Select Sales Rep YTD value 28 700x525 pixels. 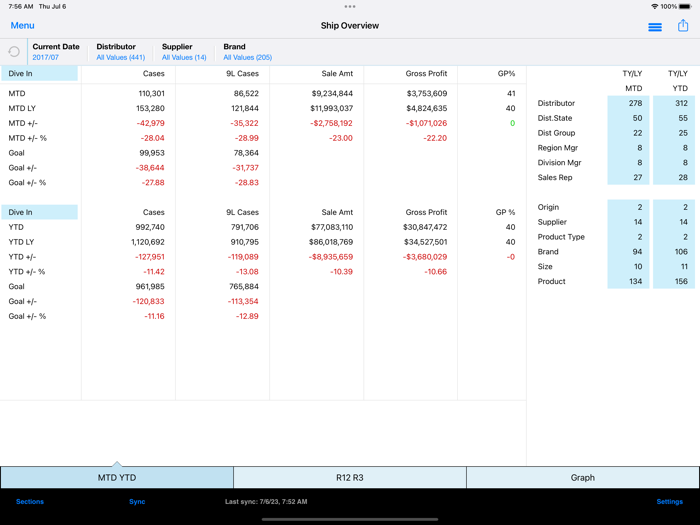pos(674,177)
